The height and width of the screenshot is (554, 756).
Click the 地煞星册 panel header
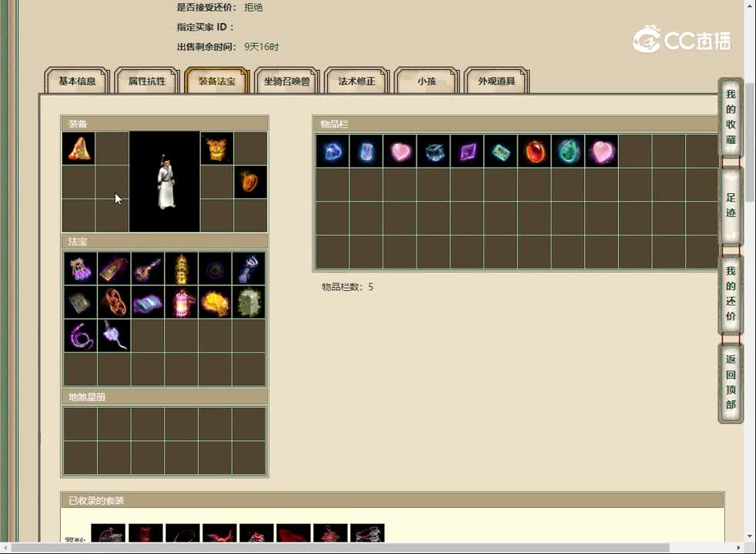pos(165,398)
